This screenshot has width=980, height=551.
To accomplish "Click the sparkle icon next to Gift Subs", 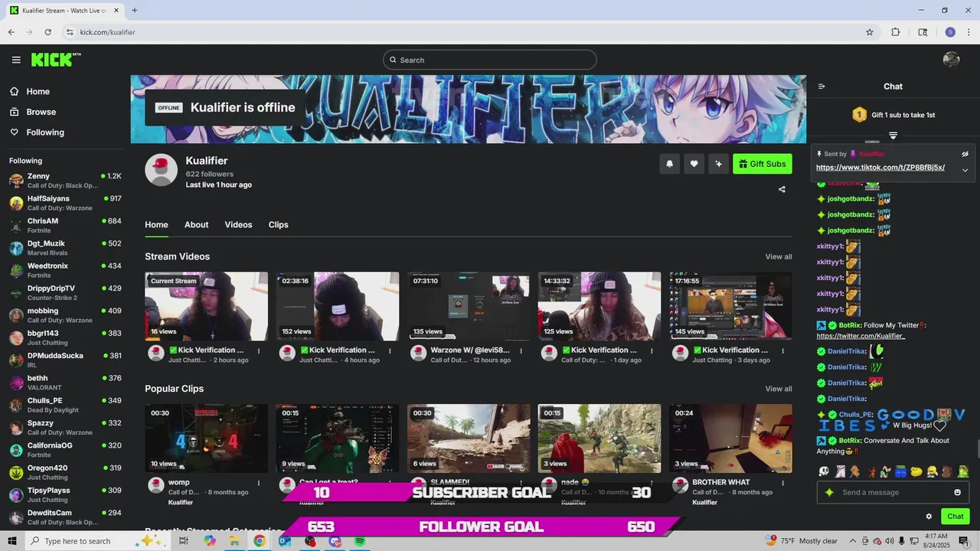I will 718,164.
